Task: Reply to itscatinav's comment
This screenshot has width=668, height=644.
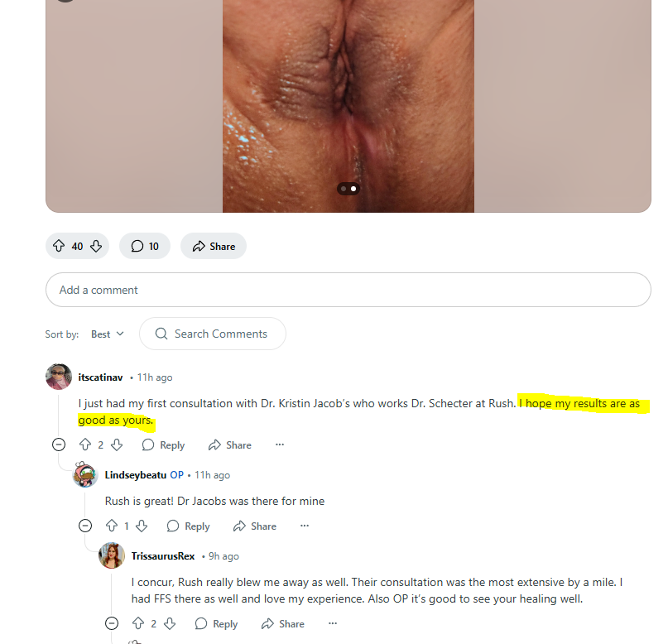Action: tap(164, 445)
